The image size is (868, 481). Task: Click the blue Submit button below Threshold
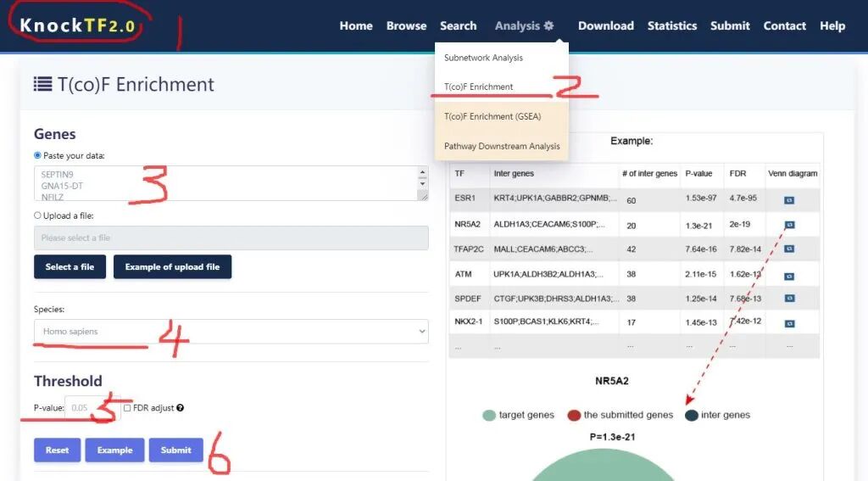[176, 450]
